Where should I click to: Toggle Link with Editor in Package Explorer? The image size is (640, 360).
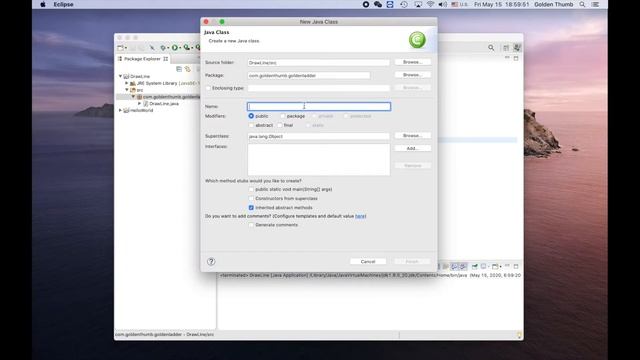(187, 69)
